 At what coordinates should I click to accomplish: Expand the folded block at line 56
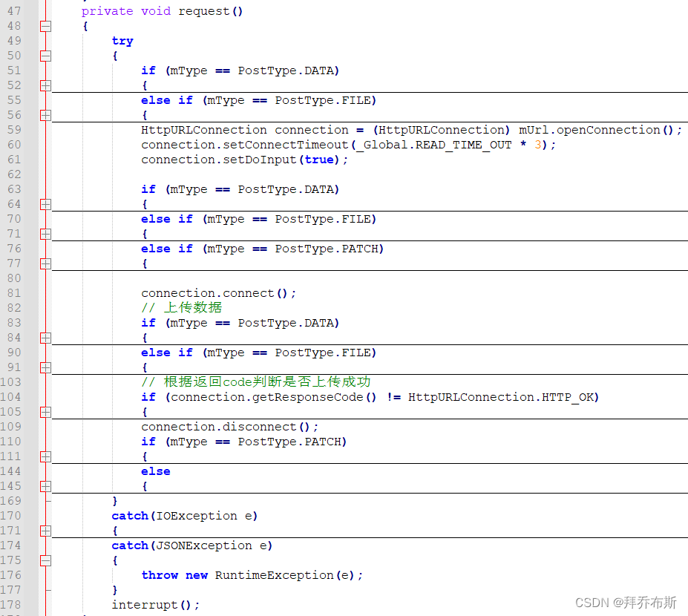pyautogui.click(x=45, y=115)
